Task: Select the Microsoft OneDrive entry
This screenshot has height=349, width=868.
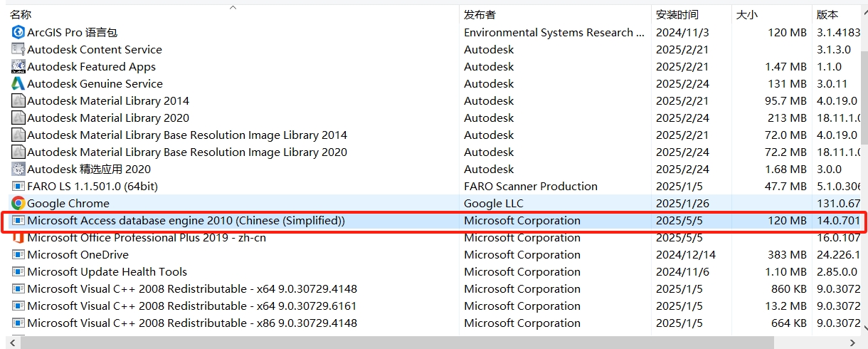Action: [x=433, y=254]
